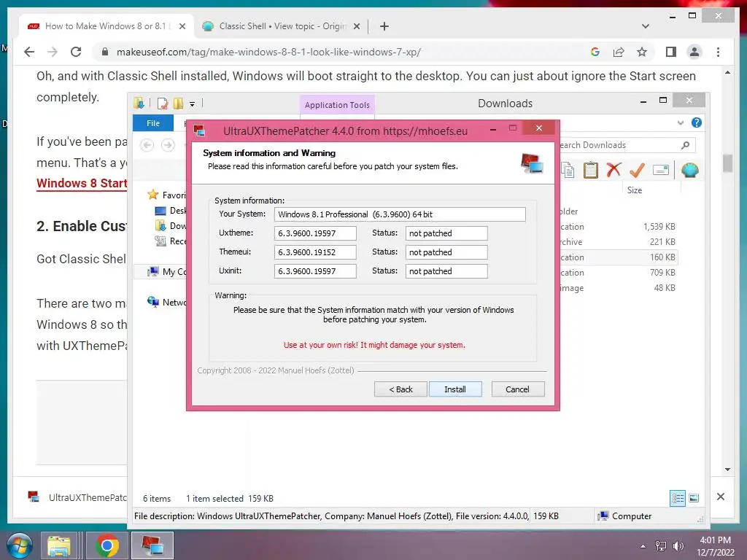The height and width of the screenshot is (560, 747).
Task: Click orange checkmark Properties toolbar icon
Action: [638, 170]
